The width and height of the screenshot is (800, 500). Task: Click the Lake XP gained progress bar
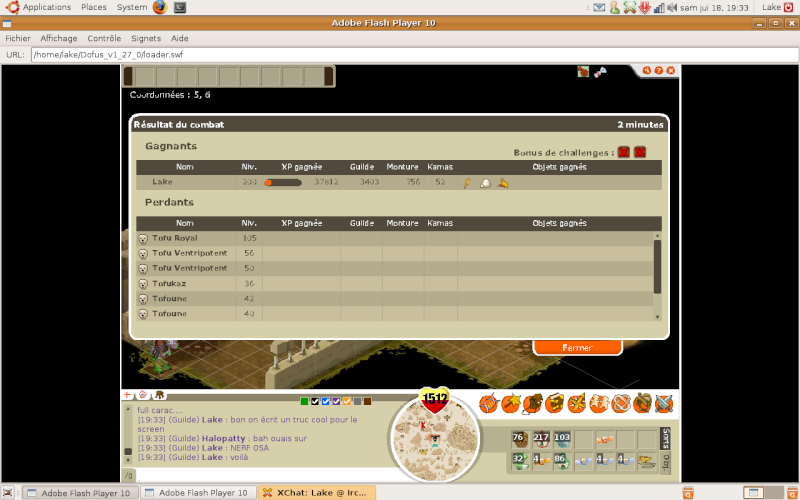pyautogui.click(x=283, y=182)
